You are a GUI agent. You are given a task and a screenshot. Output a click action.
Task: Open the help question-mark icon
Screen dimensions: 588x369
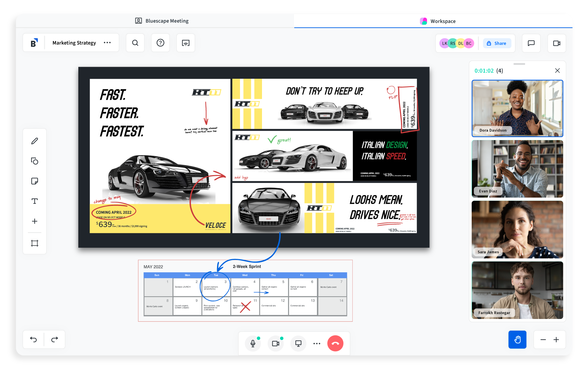[x=160, y=43]
